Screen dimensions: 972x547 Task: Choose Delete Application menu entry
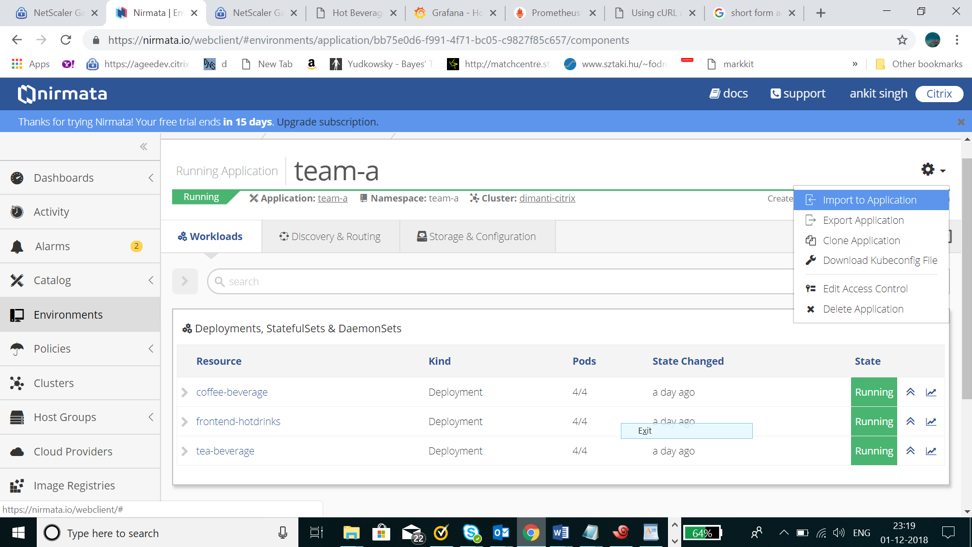[x=862, y=309]
